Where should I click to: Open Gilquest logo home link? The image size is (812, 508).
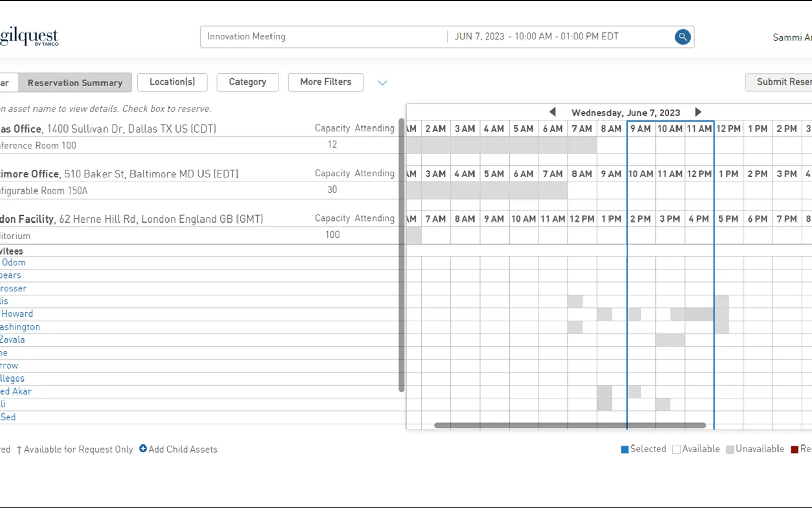pyautogui.click(x=29, y=37)
